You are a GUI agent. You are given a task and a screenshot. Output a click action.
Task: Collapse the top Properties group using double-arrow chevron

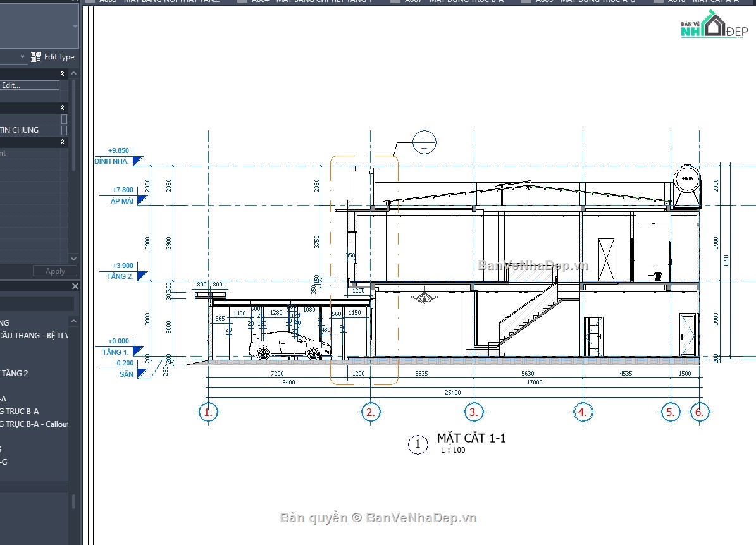(x=63, y=73)
